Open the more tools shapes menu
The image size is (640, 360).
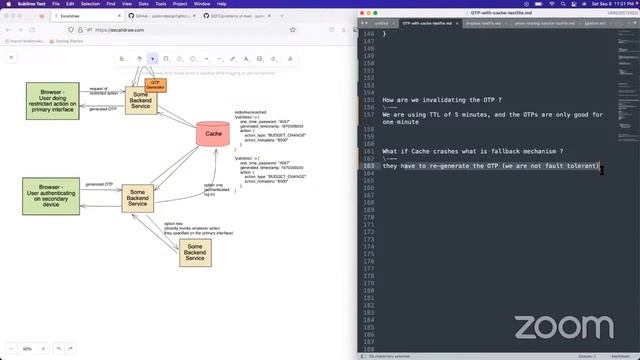[290, 59]
